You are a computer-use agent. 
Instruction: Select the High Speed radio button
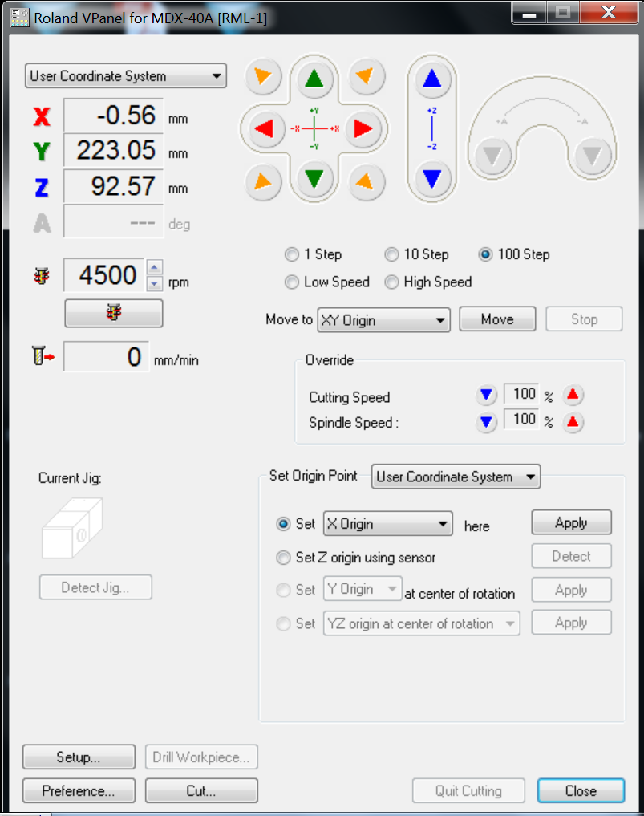tap(391, 282)
